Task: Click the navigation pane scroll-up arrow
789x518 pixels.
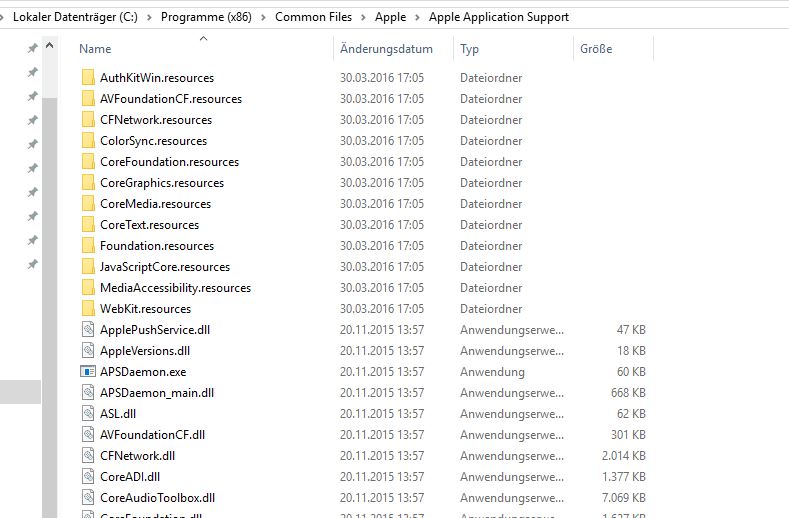Action: click(x=49, y=46)
